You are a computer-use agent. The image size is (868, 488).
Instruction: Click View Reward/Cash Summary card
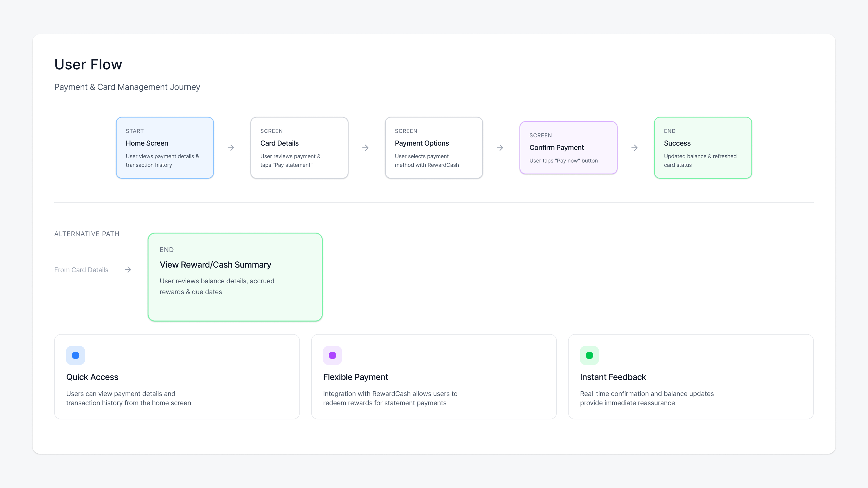pyautogui.click(x=235, y=277)
